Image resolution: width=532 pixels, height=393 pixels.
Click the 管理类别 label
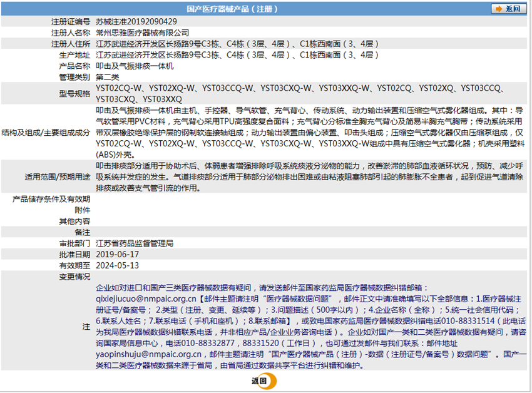click(74, 77)
